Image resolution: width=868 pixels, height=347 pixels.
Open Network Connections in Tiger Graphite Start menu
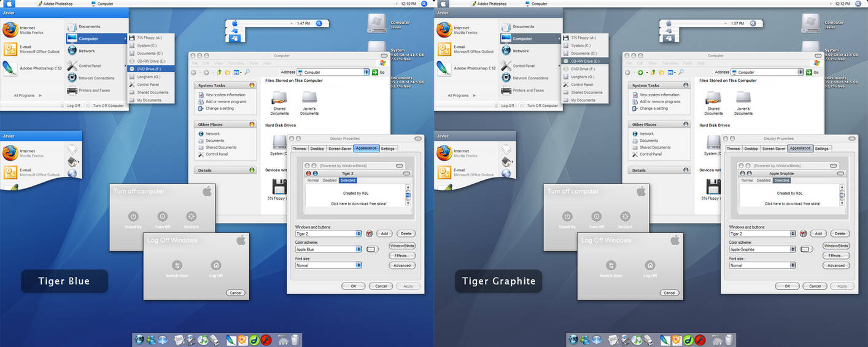pos(524,78)
